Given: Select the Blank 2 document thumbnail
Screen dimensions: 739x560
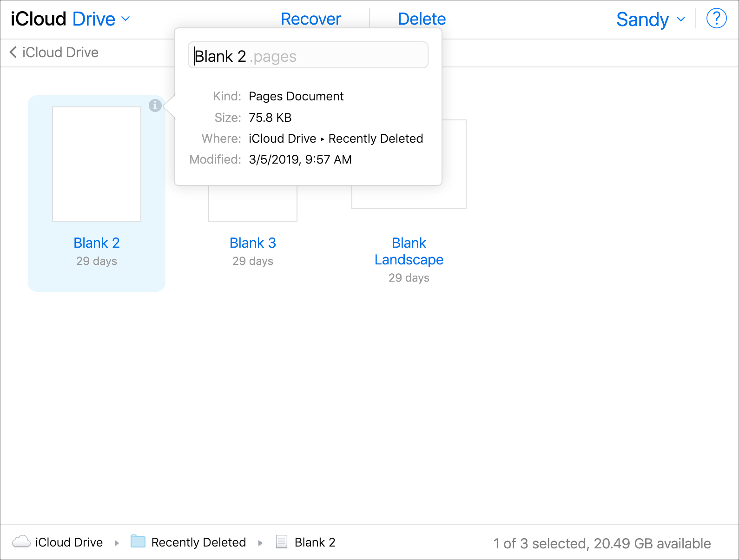Looking at the screenshot, I should tap(97, 164).
